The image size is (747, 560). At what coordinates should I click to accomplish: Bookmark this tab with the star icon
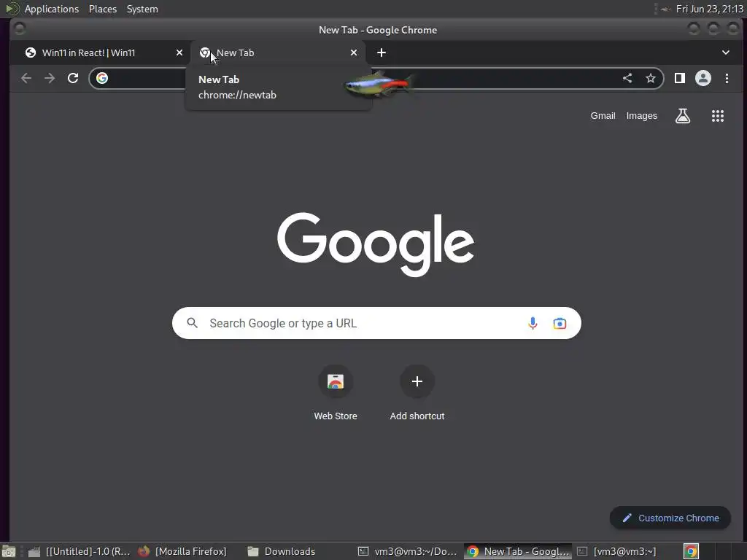click(651, 78)
